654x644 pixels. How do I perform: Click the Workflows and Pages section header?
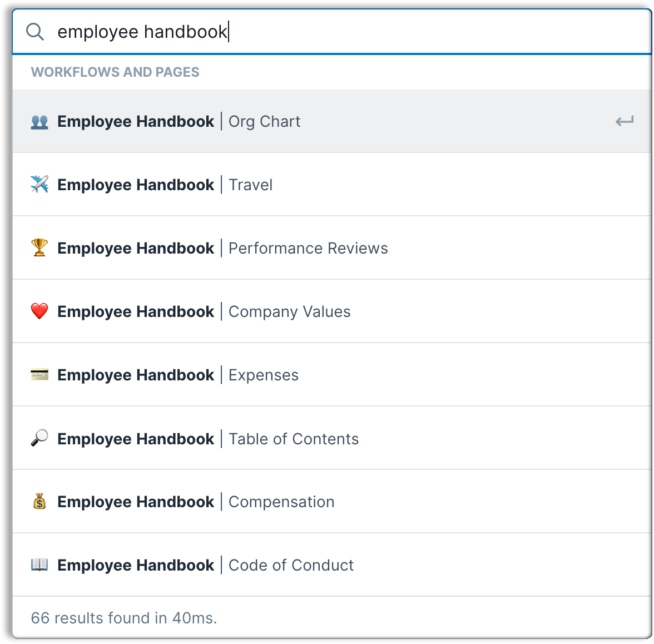click(x=115, y=72)
